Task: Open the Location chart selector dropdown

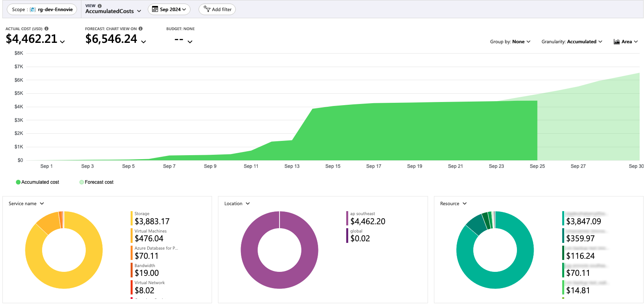Action: [237, 204]
